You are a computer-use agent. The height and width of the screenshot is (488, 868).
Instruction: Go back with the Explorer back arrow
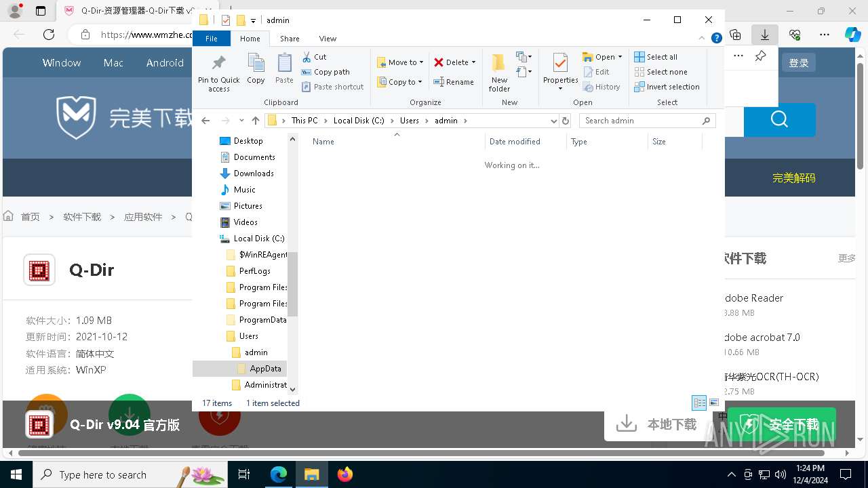tap(205, 121)
